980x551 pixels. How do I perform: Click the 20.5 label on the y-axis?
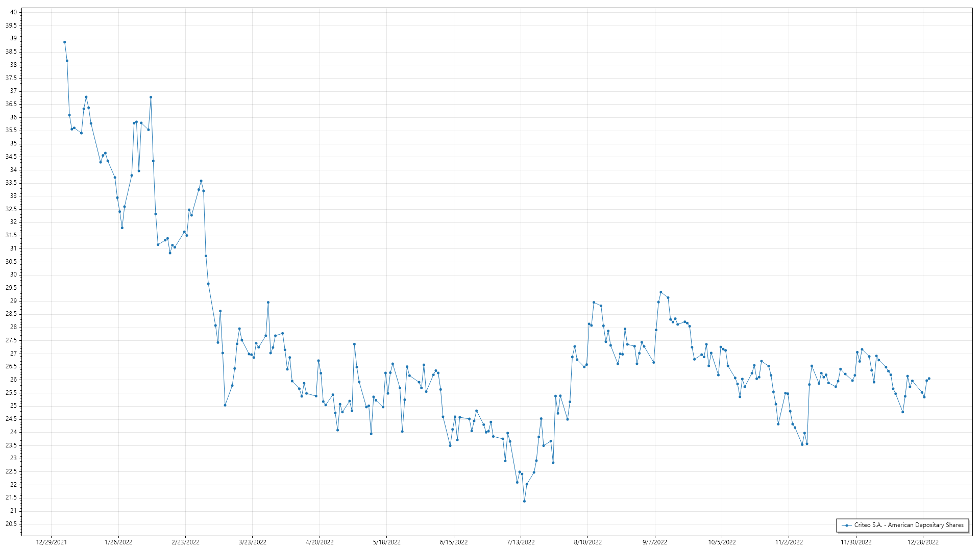[x=11, y=524]
